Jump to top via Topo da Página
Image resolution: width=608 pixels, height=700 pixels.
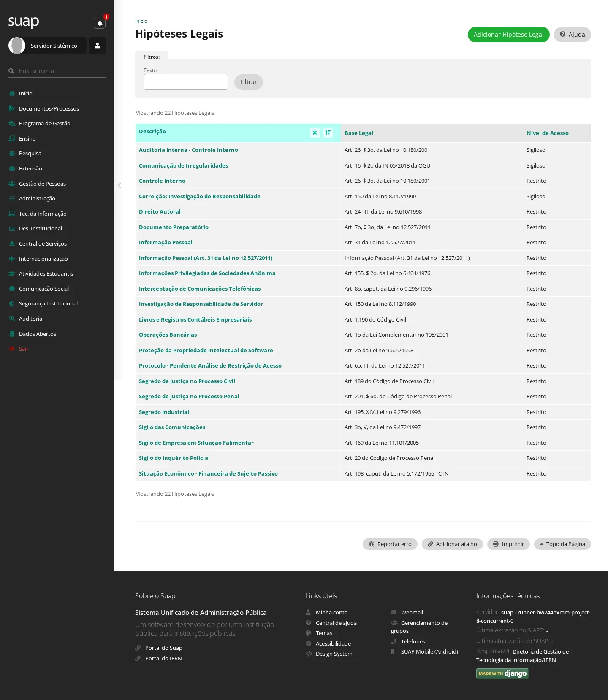[562, 544]
